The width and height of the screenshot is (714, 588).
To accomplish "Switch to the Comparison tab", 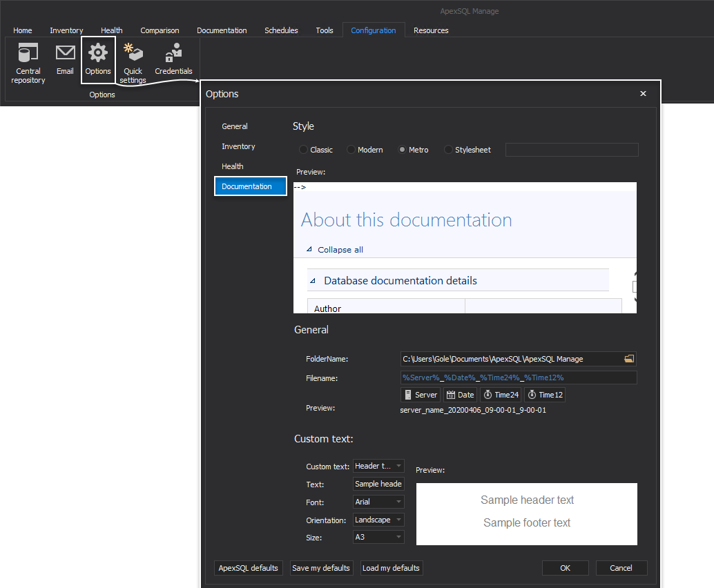I will coord(160,30).
